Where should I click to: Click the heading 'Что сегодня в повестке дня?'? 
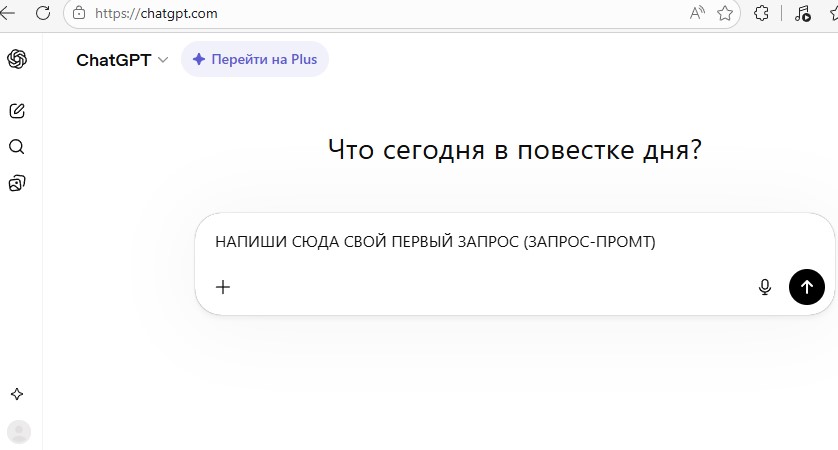515,150
